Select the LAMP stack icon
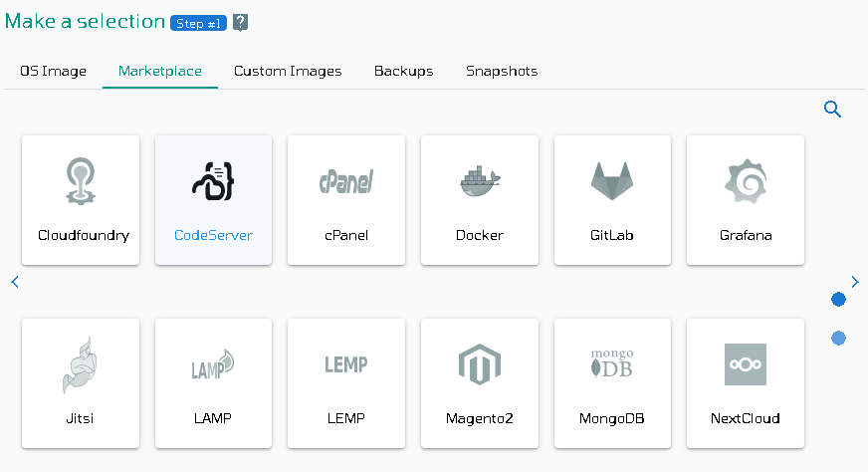The height and width of the screenshot is (472, 868). click(x=213, y=364)
